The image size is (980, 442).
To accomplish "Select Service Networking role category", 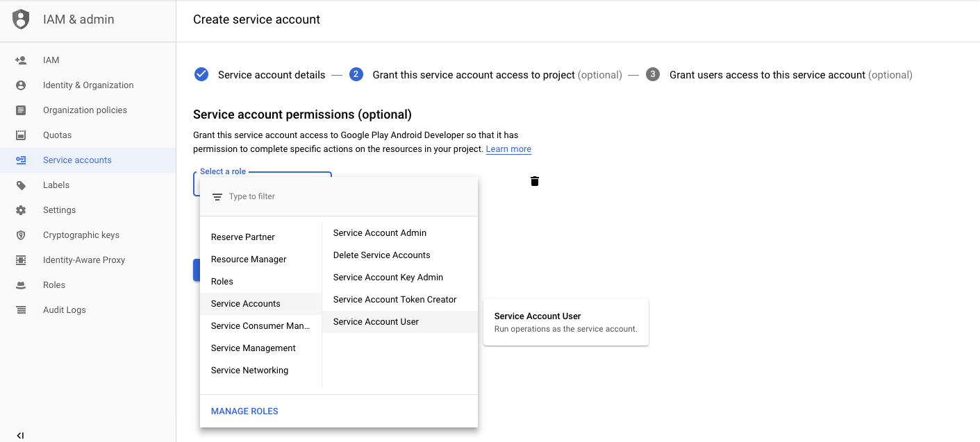I will [261, 371].
